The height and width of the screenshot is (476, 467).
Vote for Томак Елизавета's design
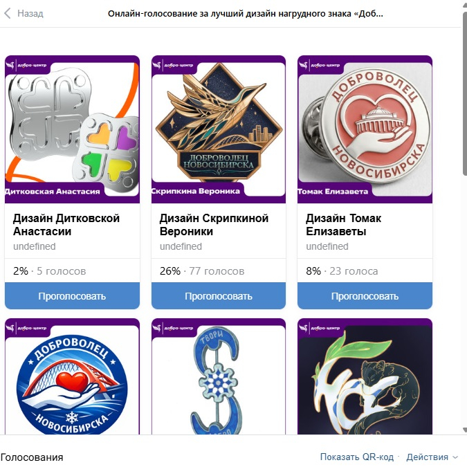pos(365,296)
